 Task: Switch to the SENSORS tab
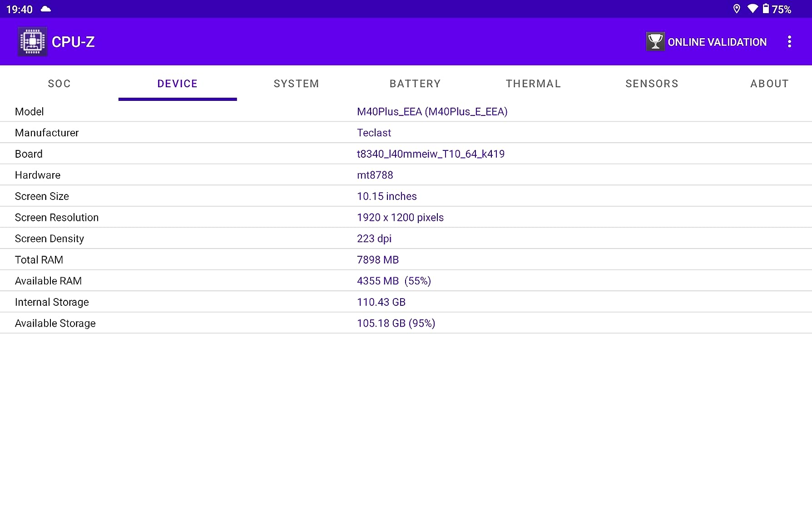[652, 84]
